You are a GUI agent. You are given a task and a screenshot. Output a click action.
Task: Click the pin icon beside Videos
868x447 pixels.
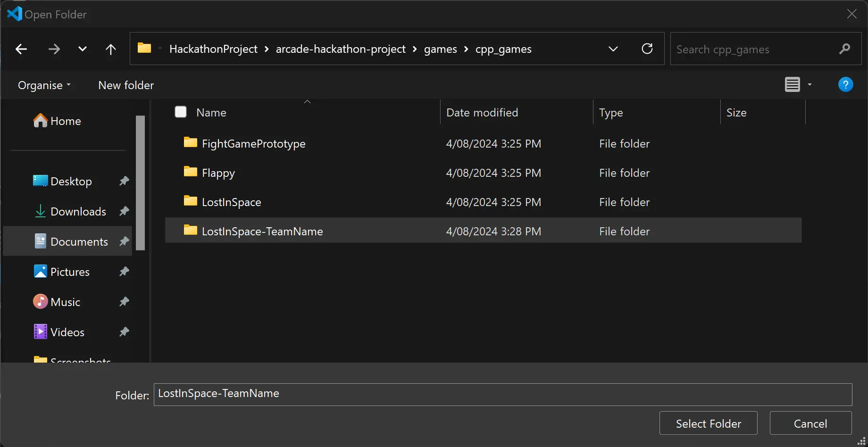(124, 332)
